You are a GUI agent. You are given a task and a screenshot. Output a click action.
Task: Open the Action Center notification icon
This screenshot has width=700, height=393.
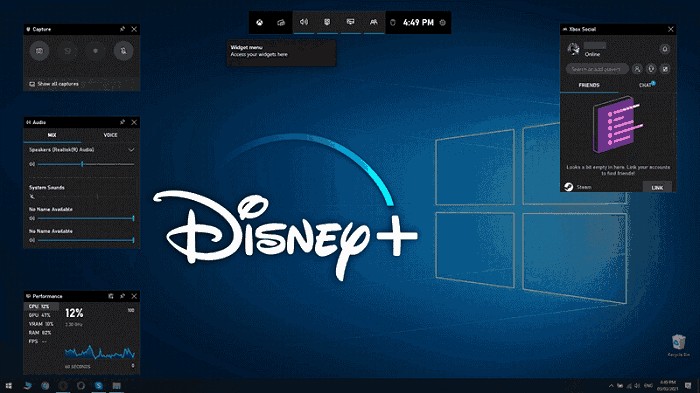[688, 386]
